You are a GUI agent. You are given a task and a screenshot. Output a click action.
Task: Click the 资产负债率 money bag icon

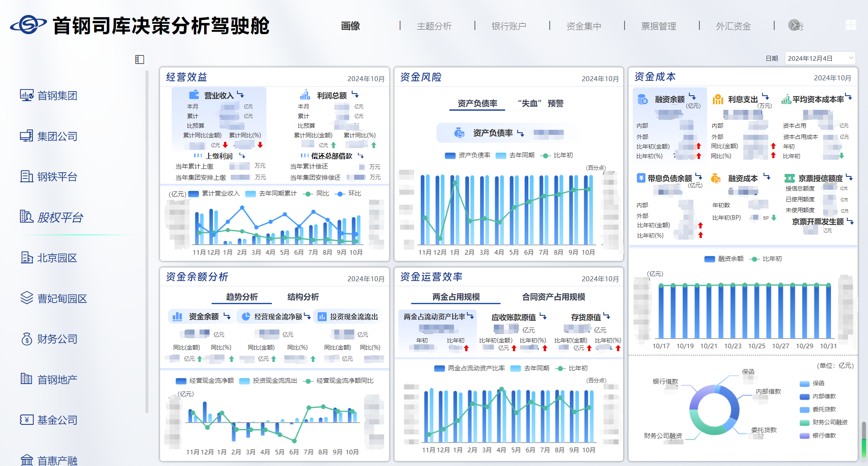pos(459,133)
